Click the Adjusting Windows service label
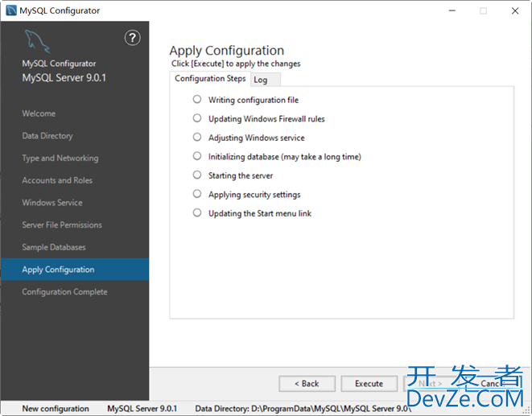 point(257,138)
